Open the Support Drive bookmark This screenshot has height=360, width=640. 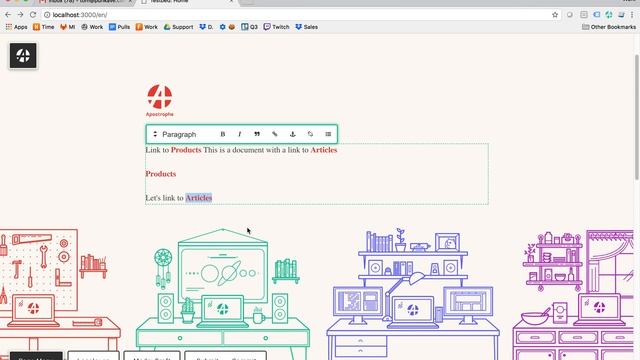click(178, 27)
